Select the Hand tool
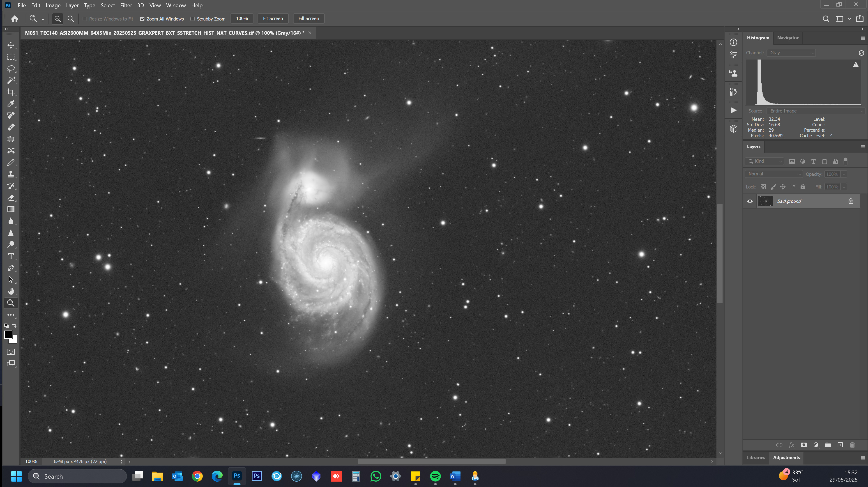The width and height of the screenshot is (868, 487). 11,291
